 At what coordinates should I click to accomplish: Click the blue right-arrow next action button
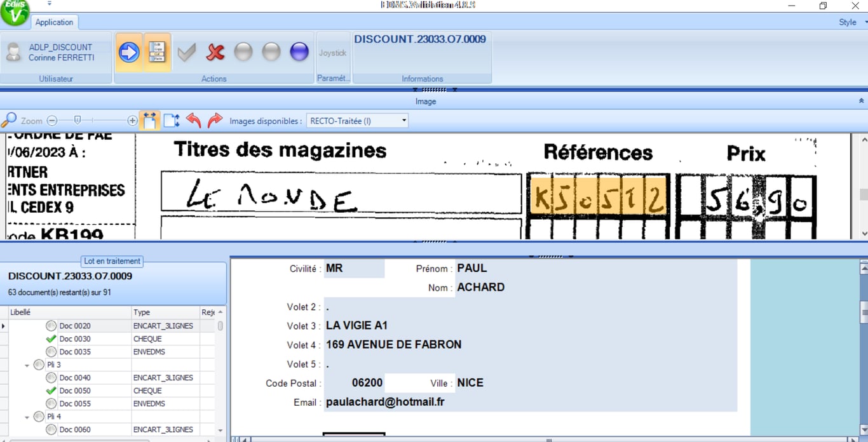click(x=129, y=52)
